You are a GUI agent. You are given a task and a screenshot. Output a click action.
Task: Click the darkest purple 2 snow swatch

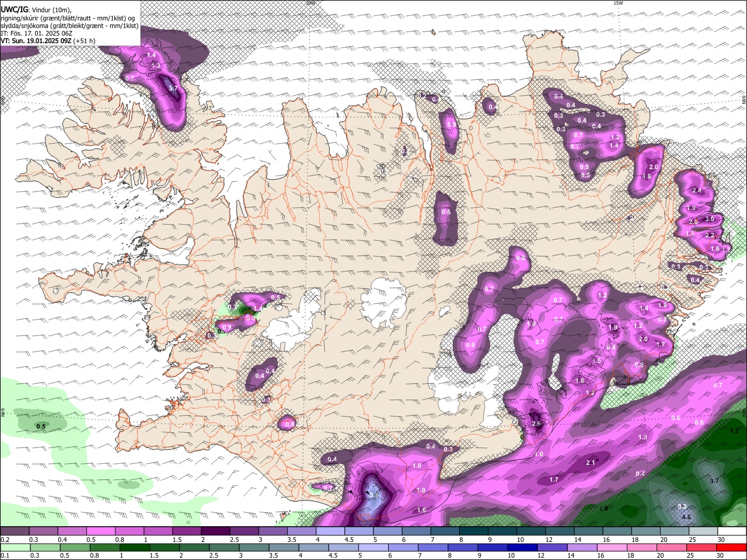[x=215, y=531]
